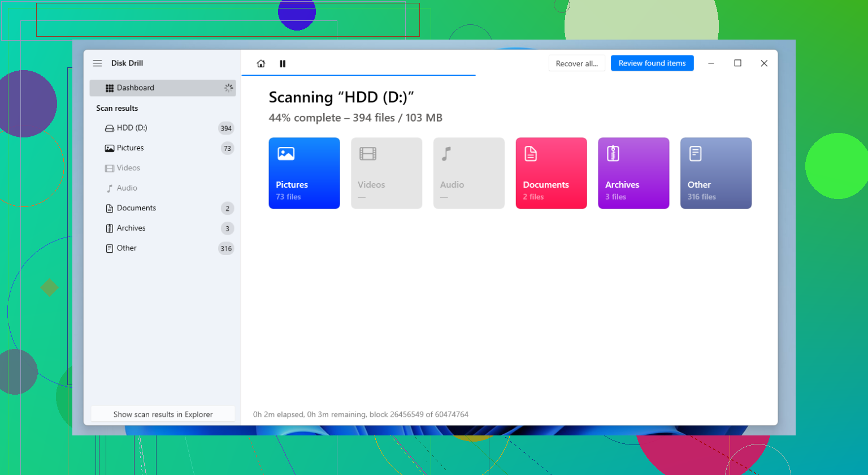Close the Disk Drill window
Image resolution: width=868 pixels, height=475 pixels.
(x=764, y=63)
